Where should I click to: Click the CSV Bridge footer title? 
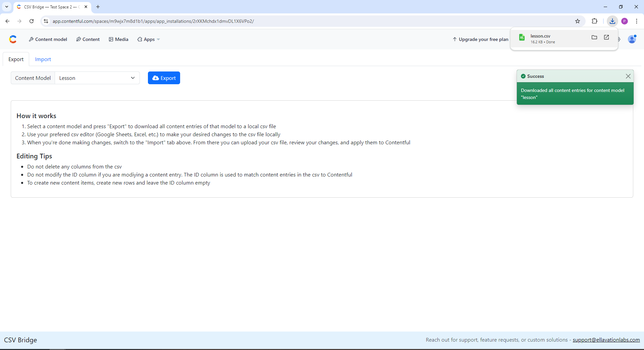coord(20,340)
